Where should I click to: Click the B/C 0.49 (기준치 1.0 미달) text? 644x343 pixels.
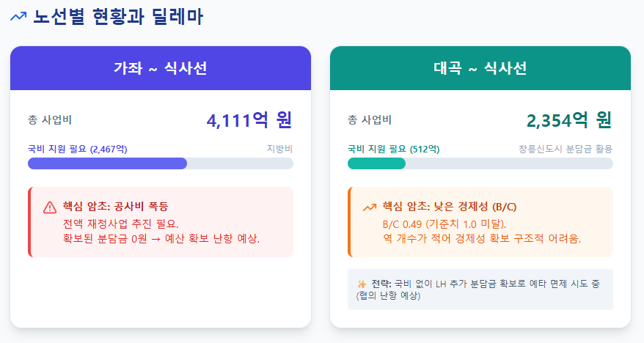444,224
